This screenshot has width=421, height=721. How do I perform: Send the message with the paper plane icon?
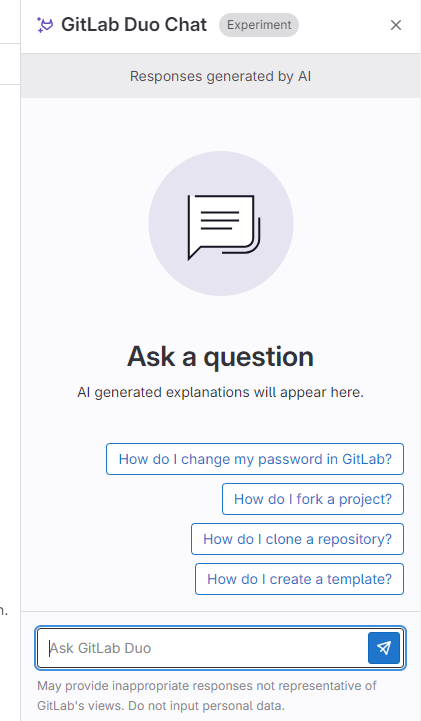384,648
